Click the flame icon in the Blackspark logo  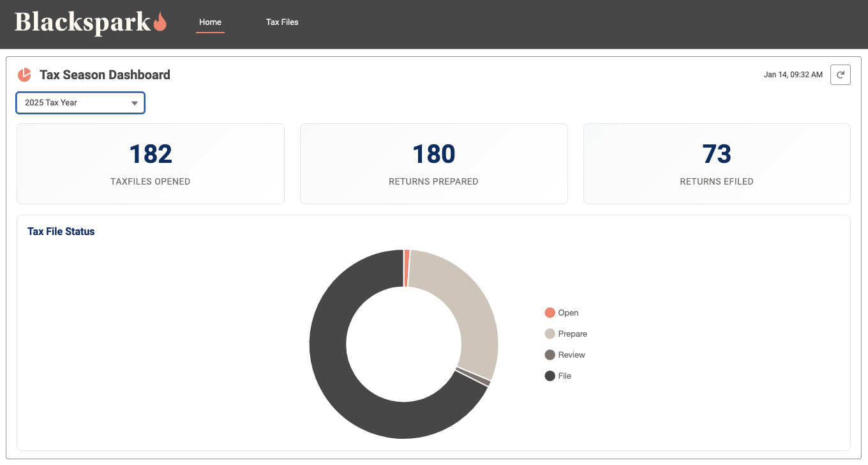point(159,21)
